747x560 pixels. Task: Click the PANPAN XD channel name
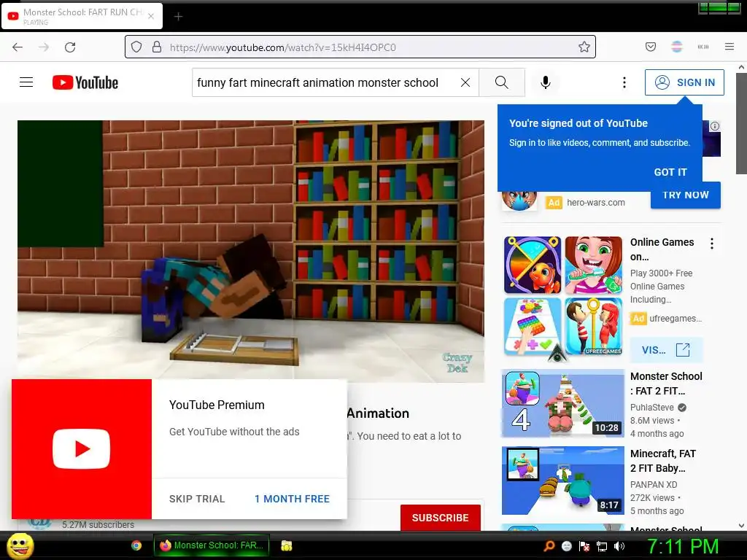coord(653,484)
